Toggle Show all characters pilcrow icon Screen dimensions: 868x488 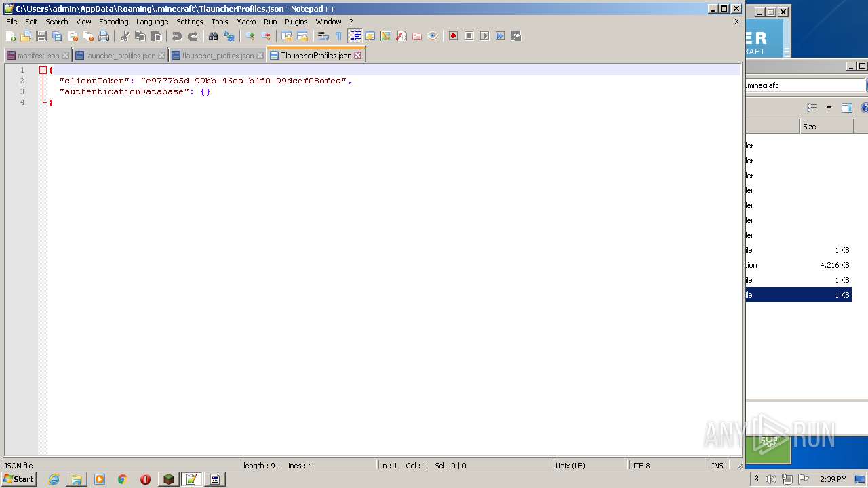click(338, 36)
